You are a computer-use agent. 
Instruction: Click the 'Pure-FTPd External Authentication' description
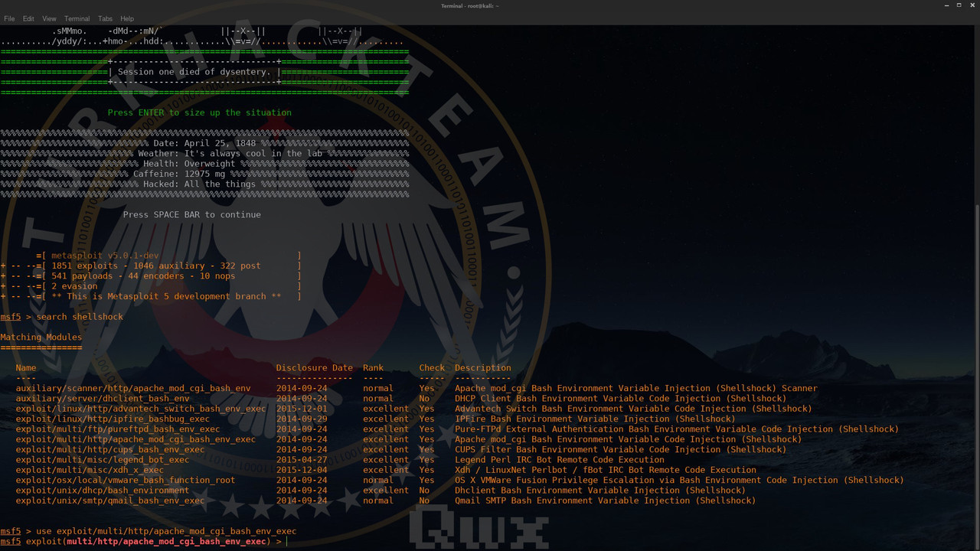tap(677, 429)
